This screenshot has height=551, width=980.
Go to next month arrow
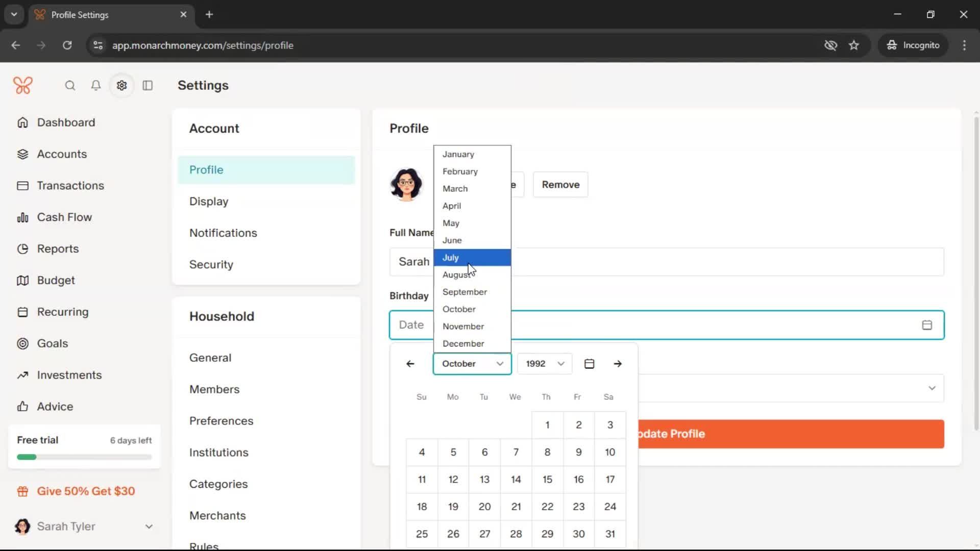(618, 364)
